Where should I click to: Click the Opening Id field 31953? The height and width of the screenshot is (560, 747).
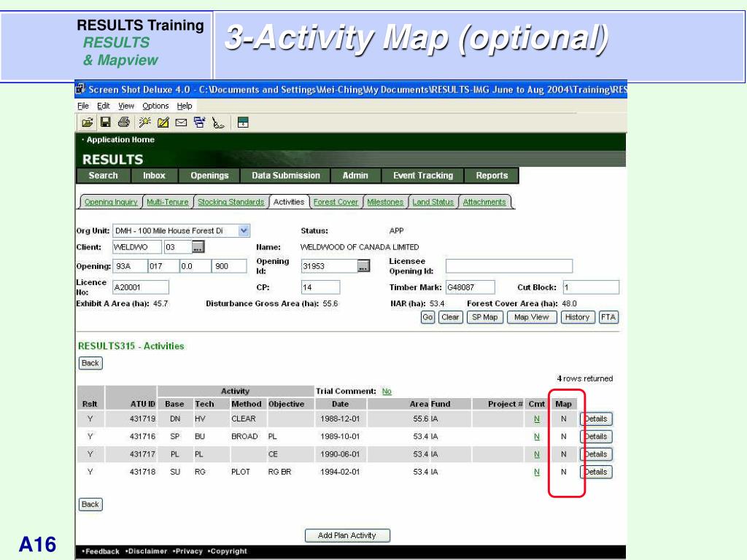(x=329, y=266)
